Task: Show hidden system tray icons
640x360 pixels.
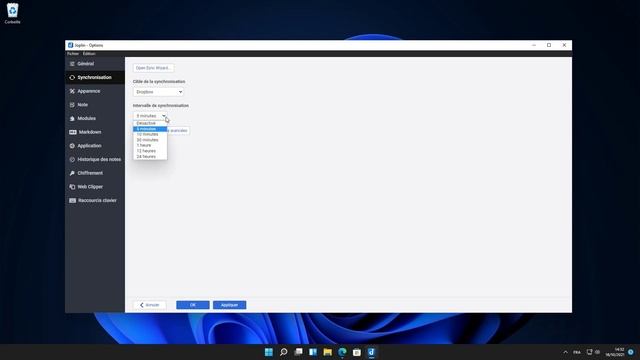Action: pos(565,352)
